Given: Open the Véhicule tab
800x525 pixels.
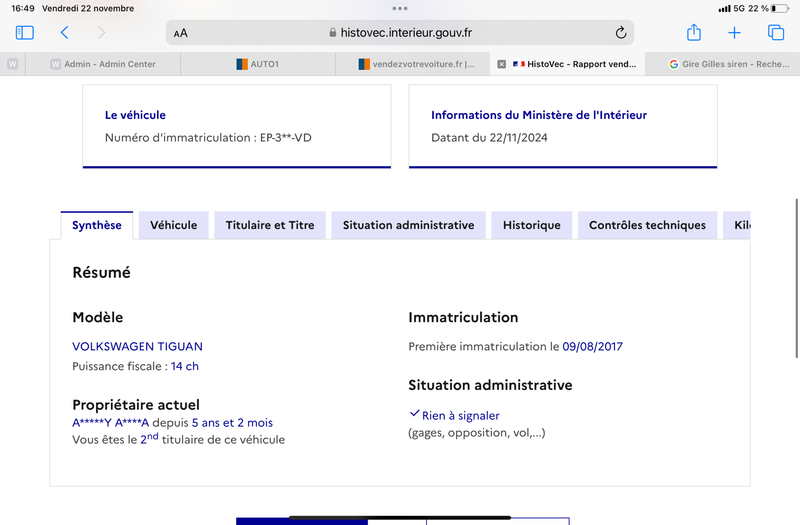Looking at the screenshot, I should 173,225.
